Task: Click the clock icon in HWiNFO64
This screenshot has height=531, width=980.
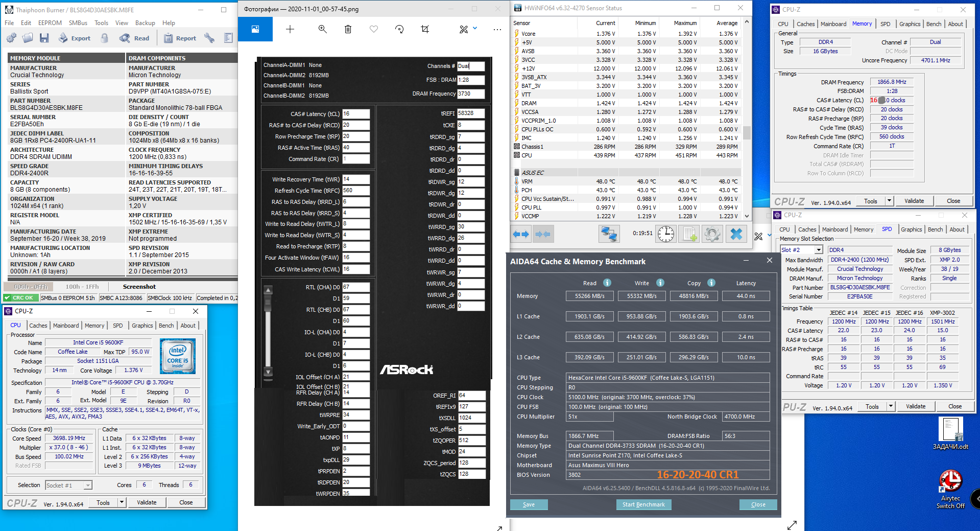Action: pos(666,234)
